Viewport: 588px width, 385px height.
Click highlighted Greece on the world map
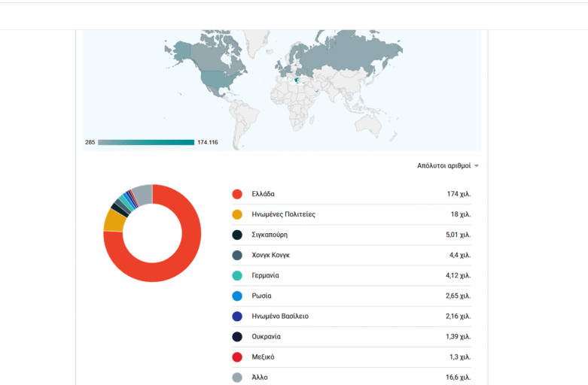(299, 80)
